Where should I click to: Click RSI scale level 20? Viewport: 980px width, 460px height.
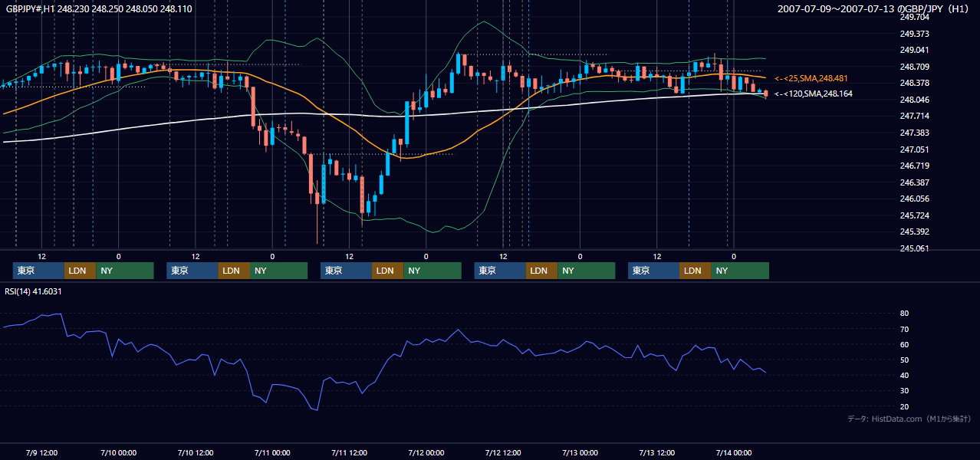[x=904, y=406]
